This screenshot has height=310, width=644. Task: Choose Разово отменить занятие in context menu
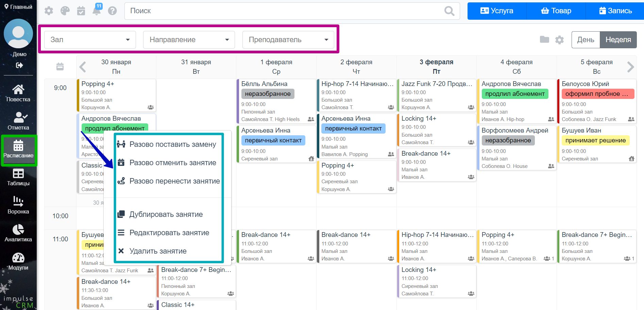coord(172,163)
